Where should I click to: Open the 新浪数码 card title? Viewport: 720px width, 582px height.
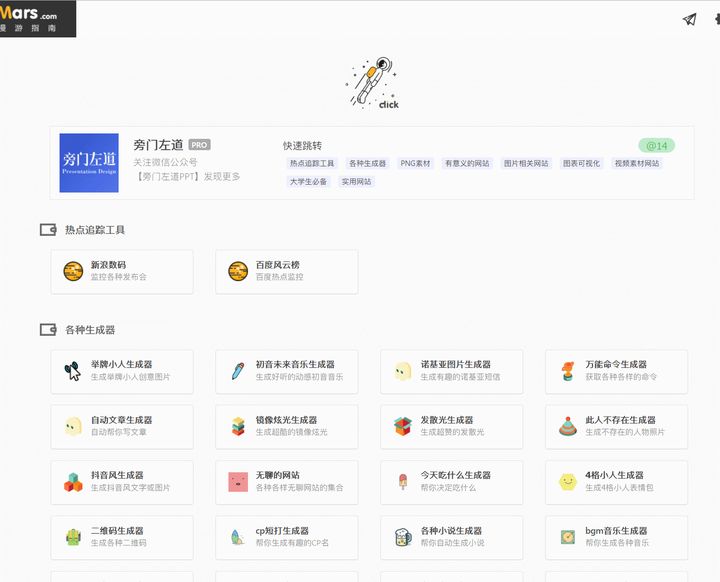[x=108, y=265]
